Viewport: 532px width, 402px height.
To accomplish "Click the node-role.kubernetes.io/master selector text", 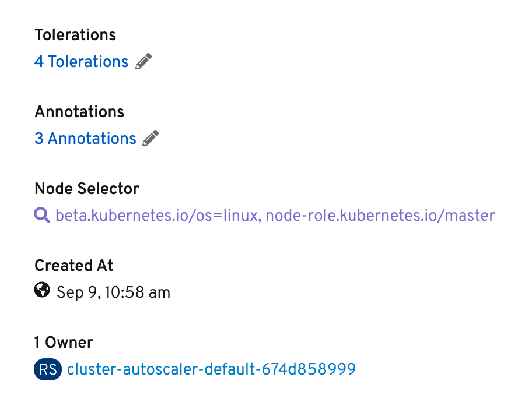I will (380, 216).
